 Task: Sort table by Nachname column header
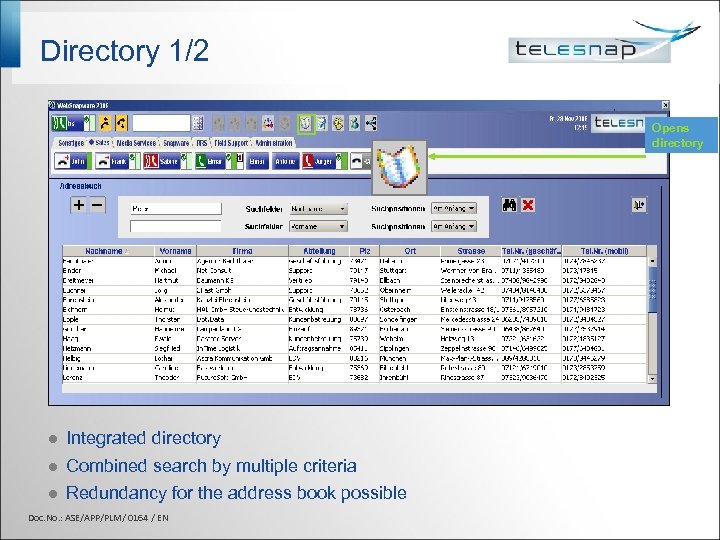pos(108,251)
